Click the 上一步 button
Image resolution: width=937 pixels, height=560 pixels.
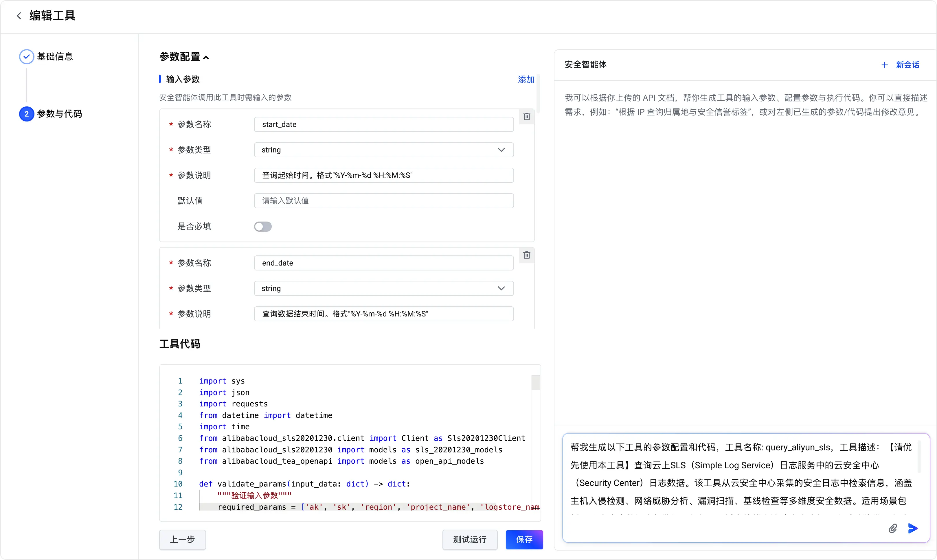coord(182,539)
